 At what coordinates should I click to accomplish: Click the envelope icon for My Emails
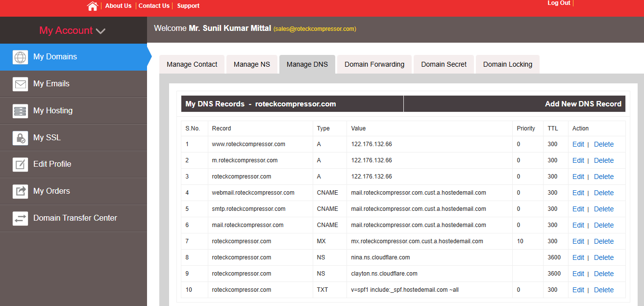20,84
